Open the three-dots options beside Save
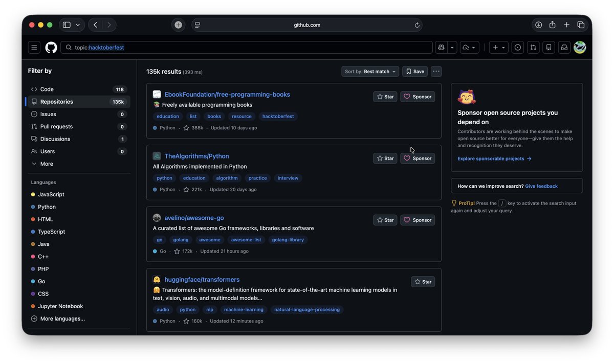Image resolution: width=614 pixels, height=364 pixels. (436, 72)
